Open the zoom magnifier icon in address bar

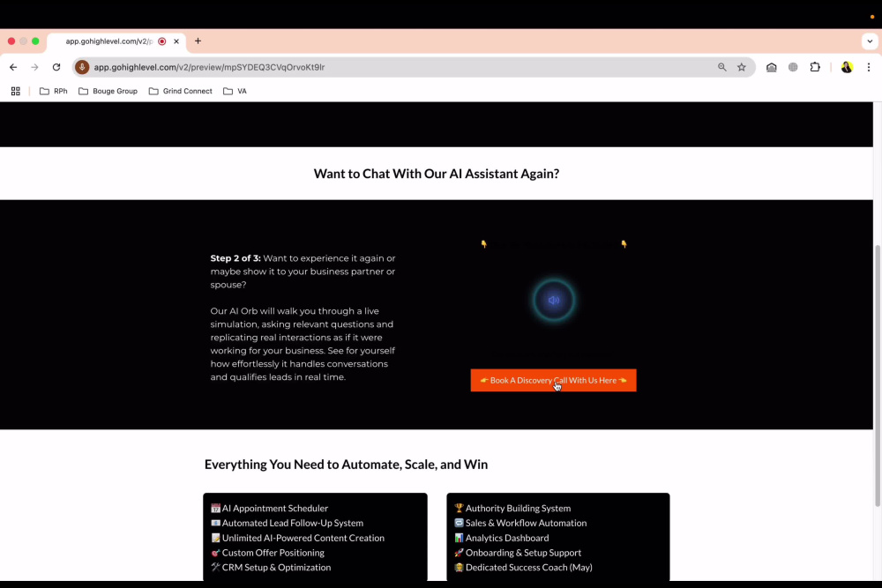click(721, 67)
